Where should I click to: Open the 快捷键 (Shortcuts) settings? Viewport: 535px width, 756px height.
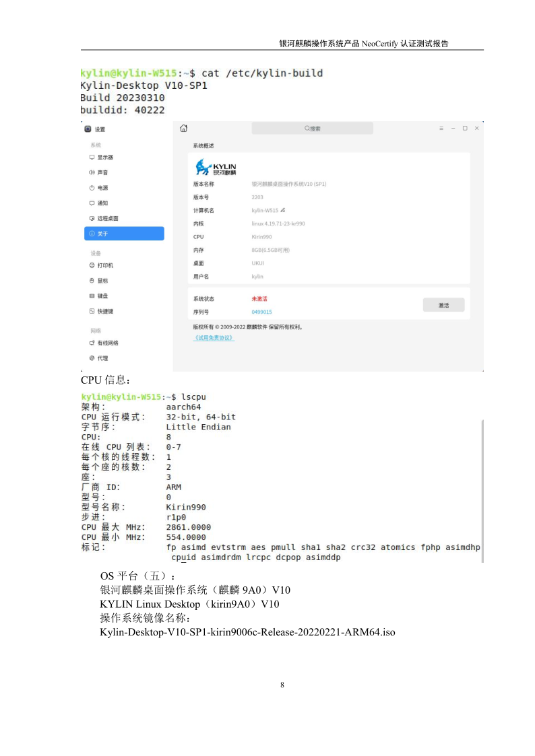click(x=105, y=312)
